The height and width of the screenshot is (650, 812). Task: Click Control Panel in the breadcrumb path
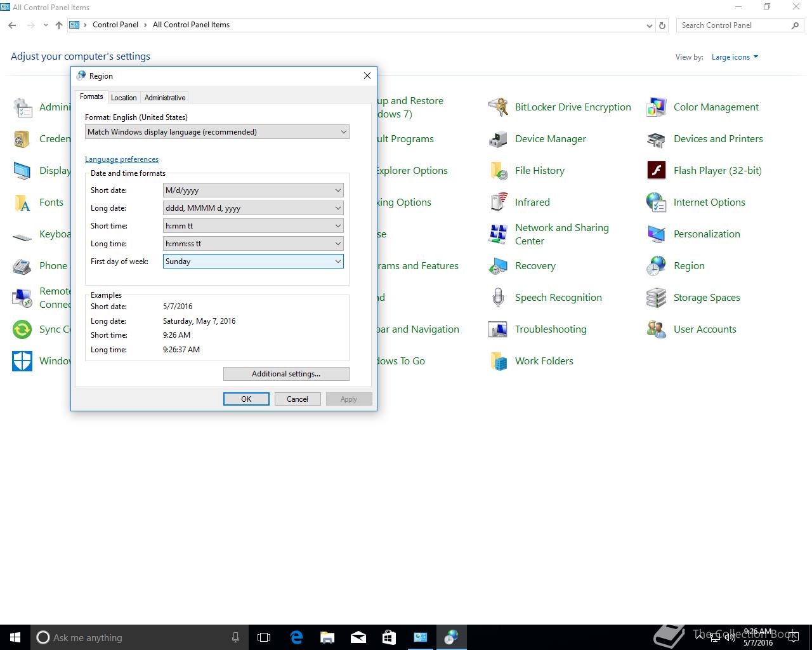pyautogui.click(x=115, y=25)
